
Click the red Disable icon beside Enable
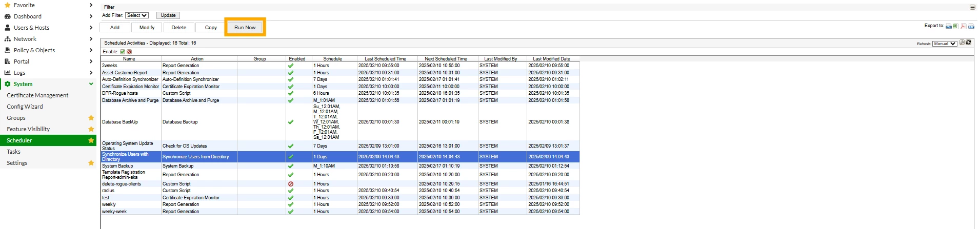point(129,52)
